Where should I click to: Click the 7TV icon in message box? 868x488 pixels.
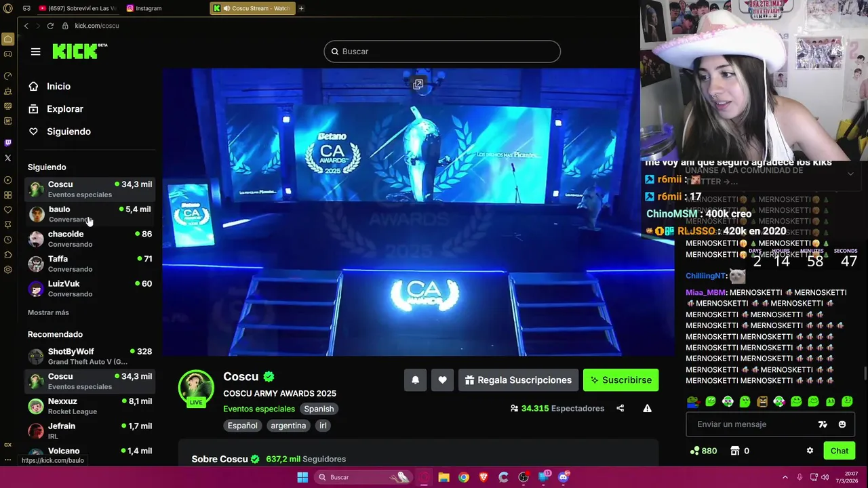[x=823, y=424]
